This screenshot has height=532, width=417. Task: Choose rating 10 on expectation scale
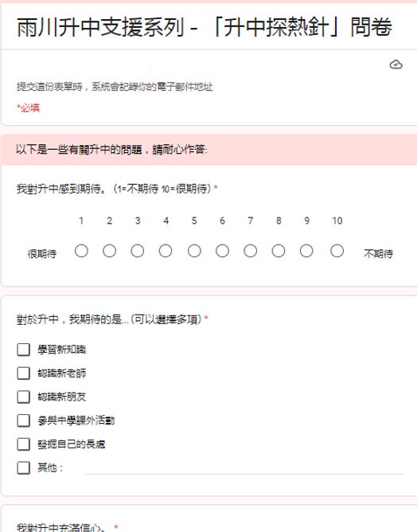tap(337, 251)
